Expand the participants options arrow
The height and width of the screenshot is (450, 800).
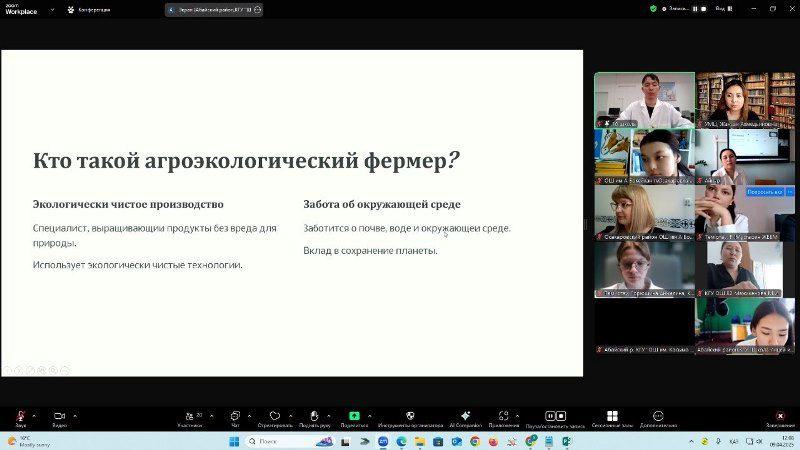(210, 415)
